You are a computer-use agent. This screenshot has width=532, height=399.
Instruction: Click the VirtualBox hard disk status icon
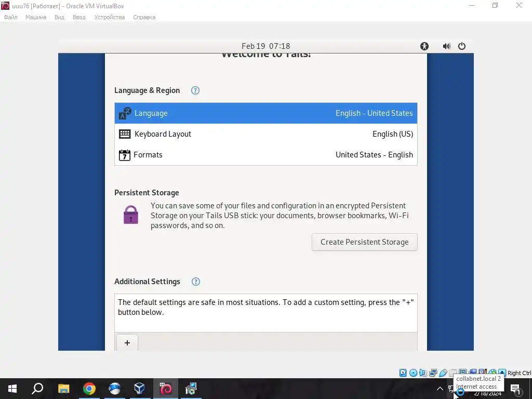[403, 373]
